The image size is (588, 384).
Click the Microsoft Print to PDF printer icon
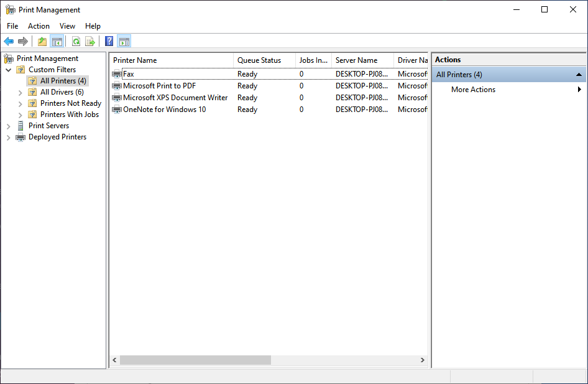coord(117,86)
